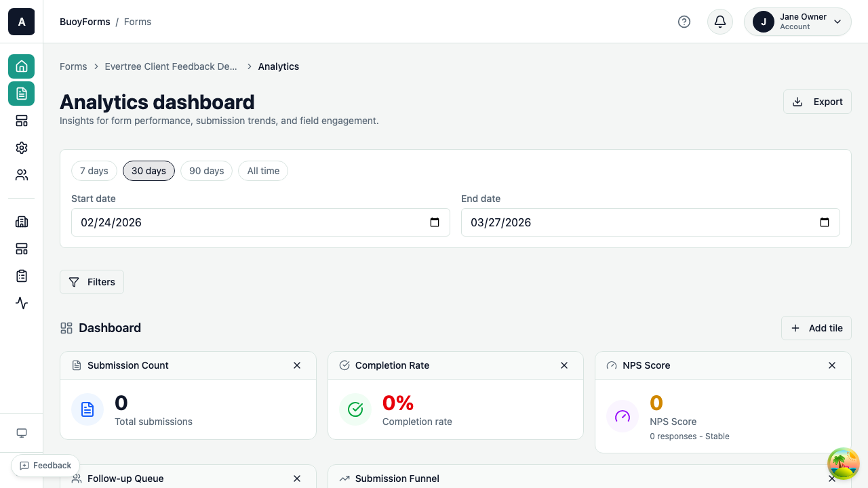Image resolution: width=868 pixels, height=488 pixels.
Task: Navigate to Forms via the breadcrumb
Action: (73, 66)
